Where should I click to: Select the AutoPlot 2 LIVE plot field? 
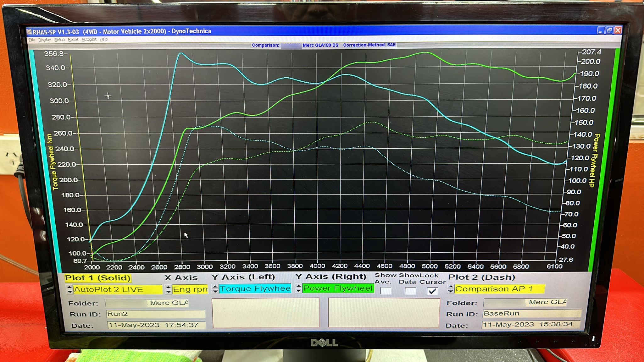click(118, 289)
